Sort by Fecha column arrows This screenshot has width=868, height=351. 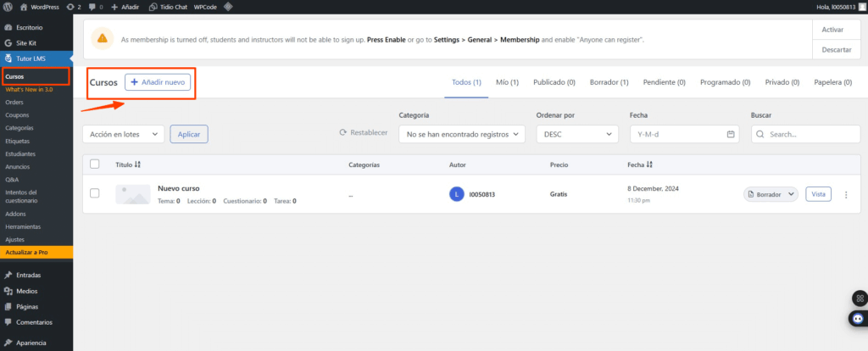650,164
